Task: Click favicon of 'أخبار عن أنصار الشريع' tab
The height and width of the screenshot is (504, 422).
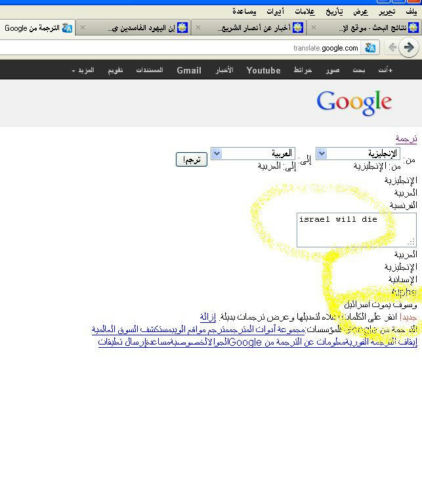Action: (x=298, y=28)
